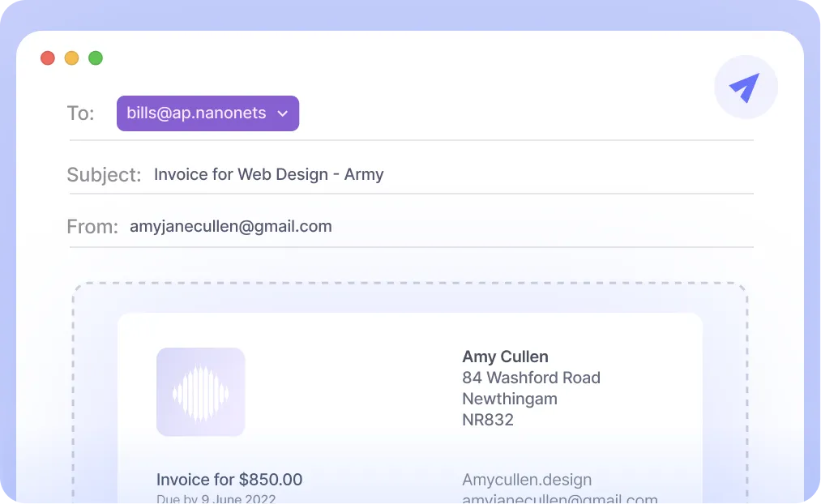Open the Amycullen.design website link

click(527, 480)
